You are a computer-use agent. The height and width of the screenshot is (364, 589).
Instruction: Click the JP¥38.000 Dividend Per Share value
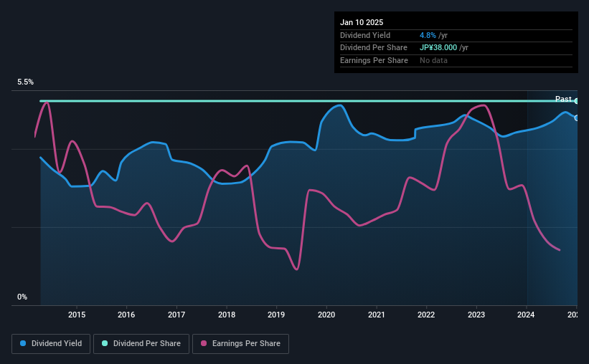[438, 48]
